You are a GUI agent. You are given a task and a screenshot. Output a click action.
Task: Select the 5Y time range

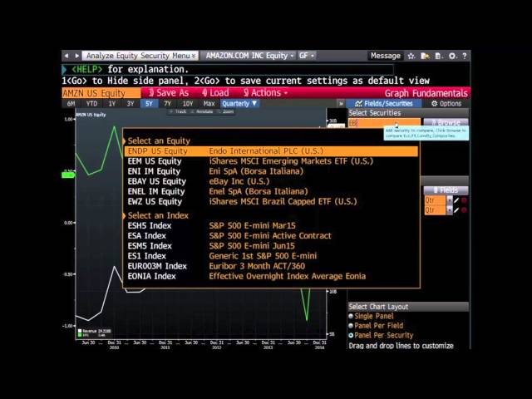149,103
